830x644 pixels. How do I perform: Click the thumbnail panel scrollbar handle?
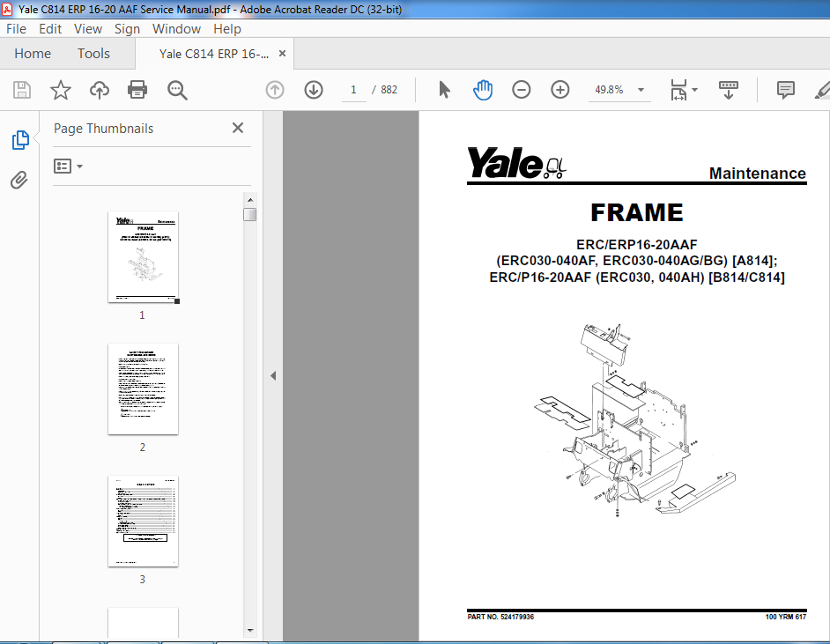click(250, 214)
